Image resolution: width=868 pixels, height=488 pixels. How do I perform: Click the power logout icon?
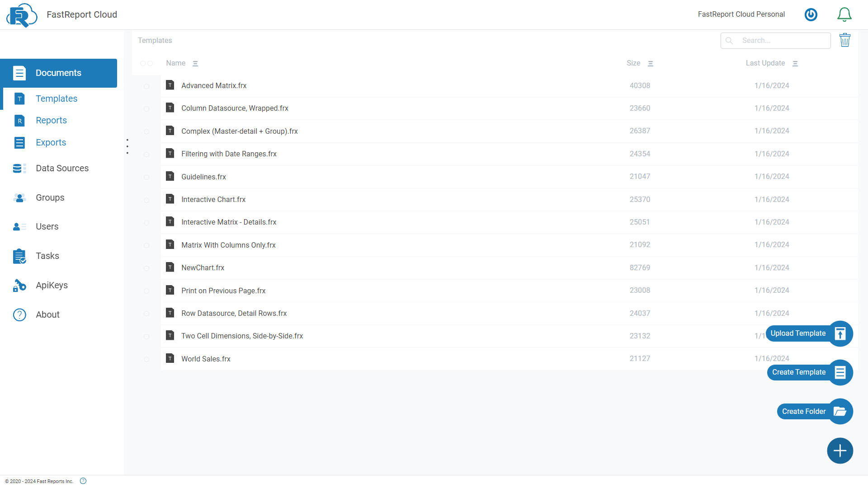(811, 14)
